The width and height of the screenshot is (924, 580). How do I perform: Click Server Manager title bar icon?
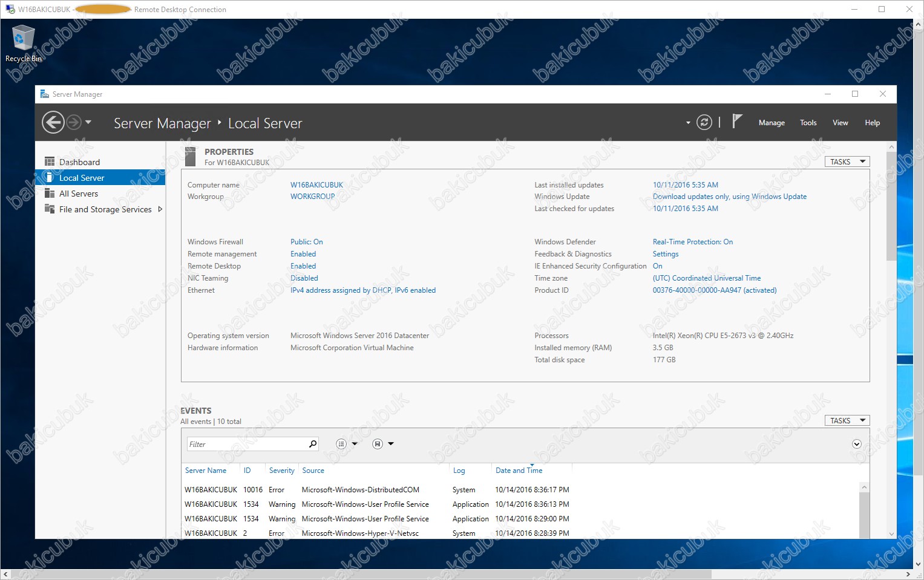point(44,94)
